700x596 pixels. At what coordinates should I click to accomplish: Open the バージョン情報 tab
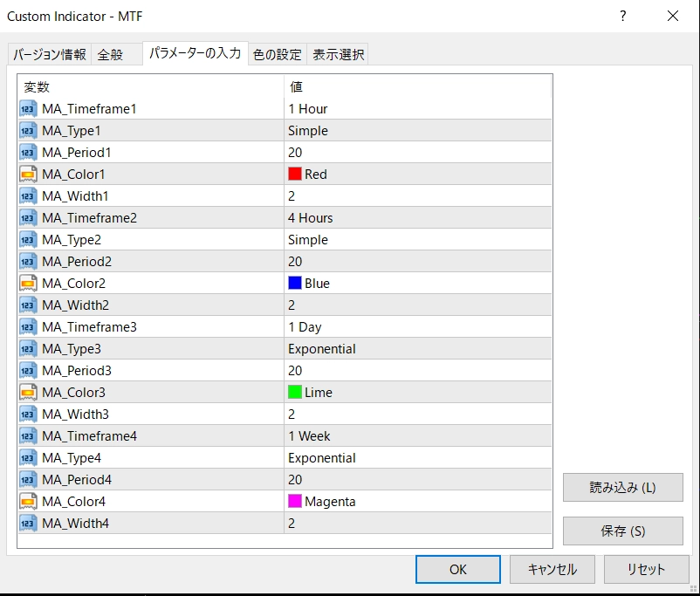(49, 55)
